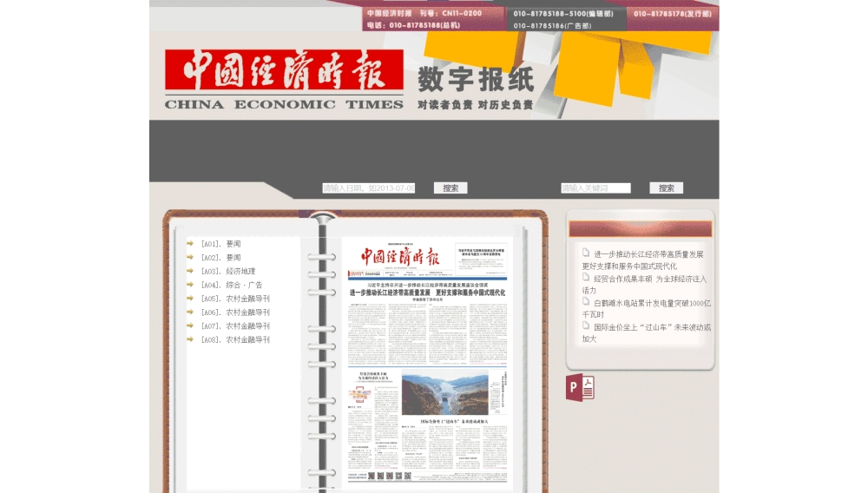Click the date search input field
868x493 pixels.
coord(369,188)
